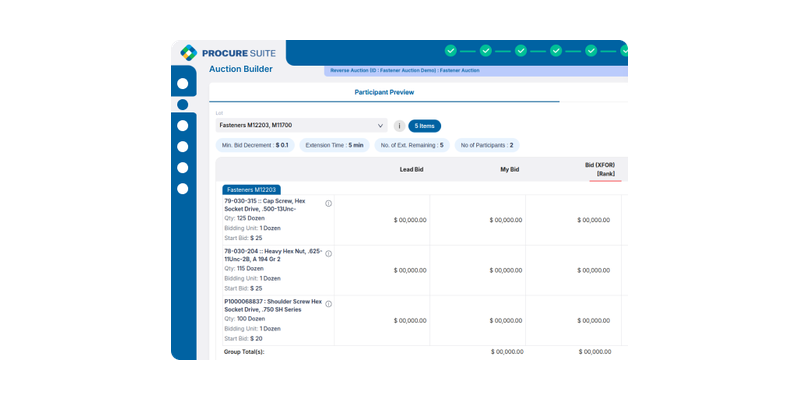Click the Shoulder Screw item title P1000068837
Image resolution: width=800 pixels, height=400 pixels.
tap(273, 306)
